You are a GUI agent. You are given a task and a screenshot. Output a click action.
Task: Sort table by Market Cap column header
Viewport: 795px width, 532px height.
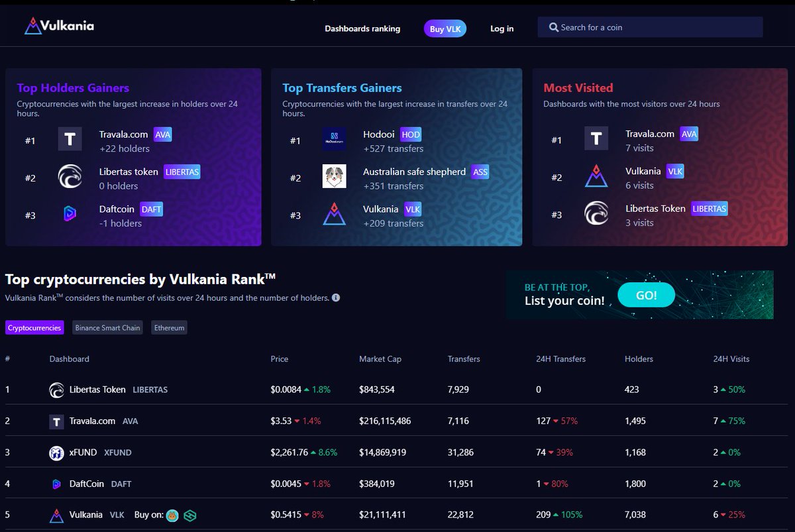pos(380,359)
